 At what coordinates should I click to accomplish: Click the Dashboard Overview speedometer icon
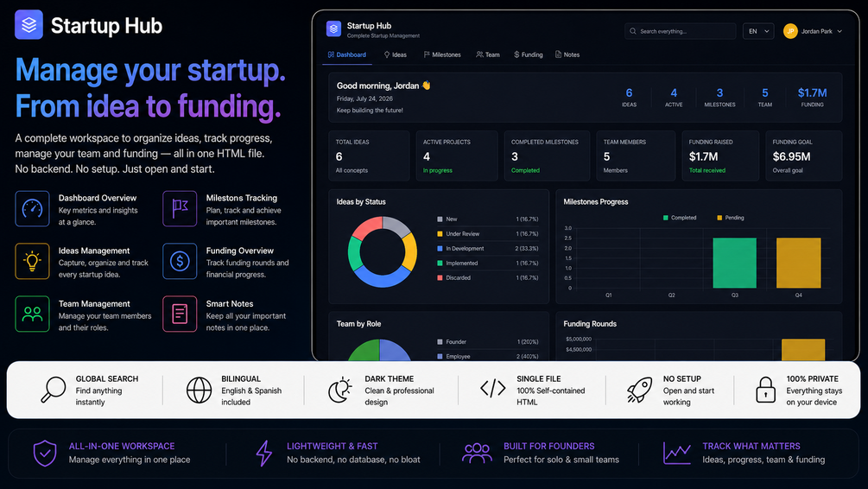(x=32, y=209)
